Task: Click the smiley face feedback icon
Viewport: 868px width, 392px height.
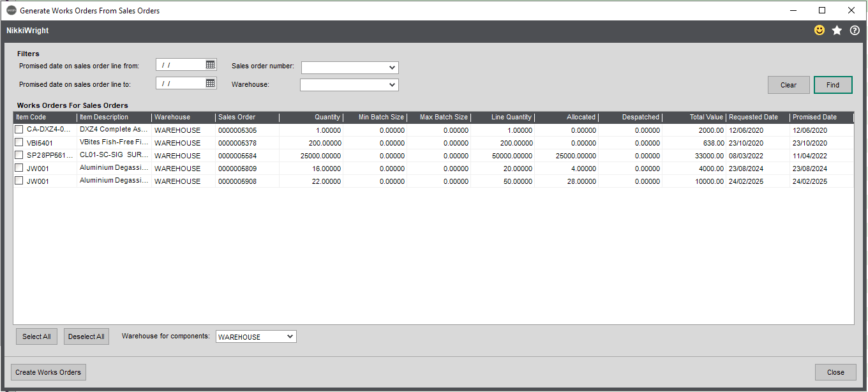Action: pos(819,30)
